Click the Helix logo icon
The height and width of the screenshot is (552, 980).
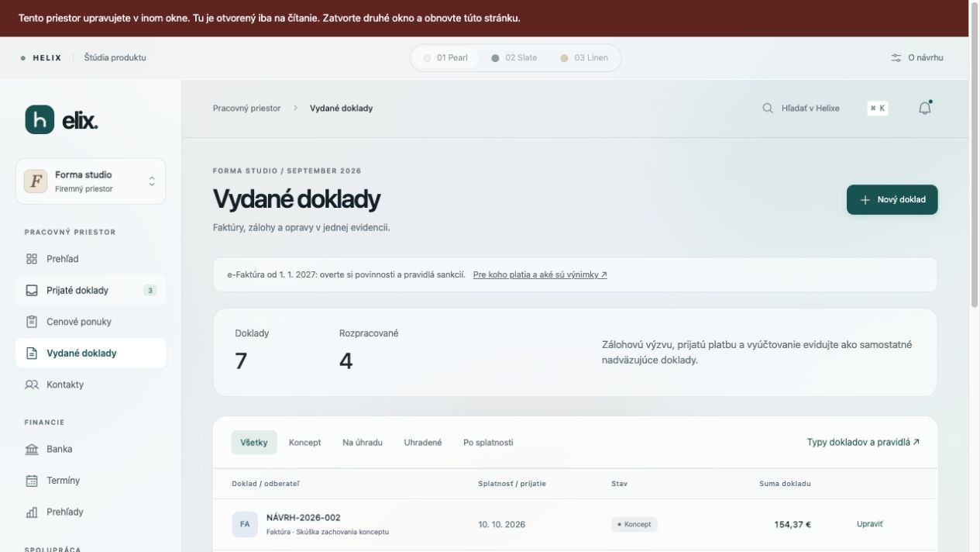40,119
